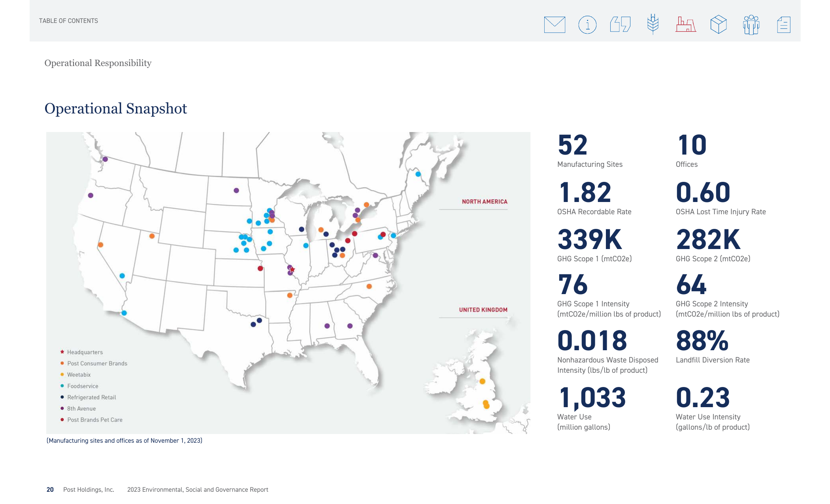Click the 'Operational Responsibility' section label
This screenshot has height=504, width=830.
point(98,63)
